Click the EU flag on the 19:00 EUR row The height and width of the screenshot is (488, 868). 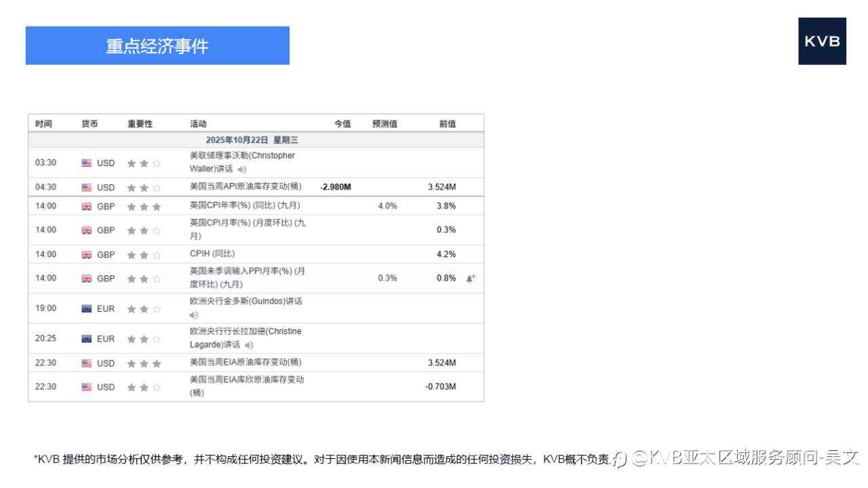[86, 308]
